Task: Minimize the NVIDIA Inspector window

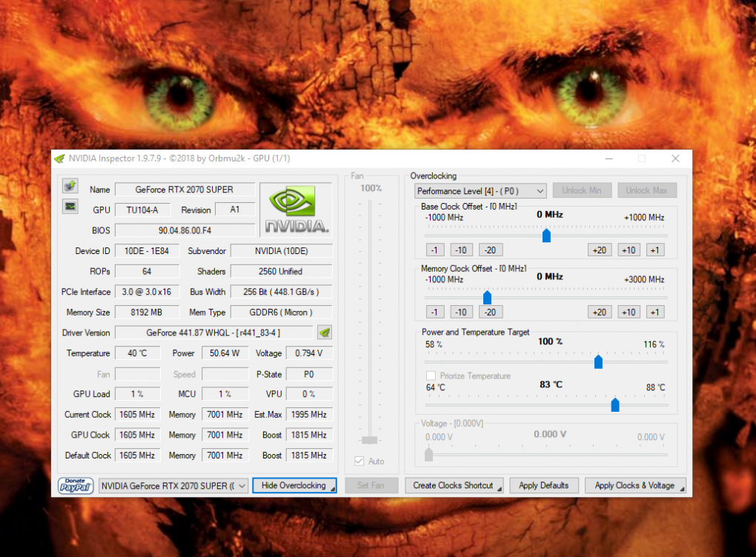Action: click(x=609, y=159)
